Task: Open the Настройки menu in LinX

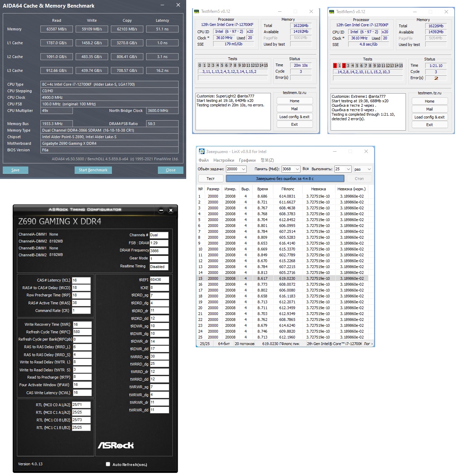Action: pos(224,160)
